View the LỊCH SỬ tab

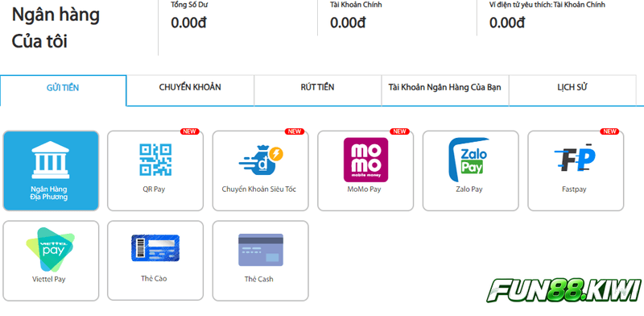click(x=572, y=90)
